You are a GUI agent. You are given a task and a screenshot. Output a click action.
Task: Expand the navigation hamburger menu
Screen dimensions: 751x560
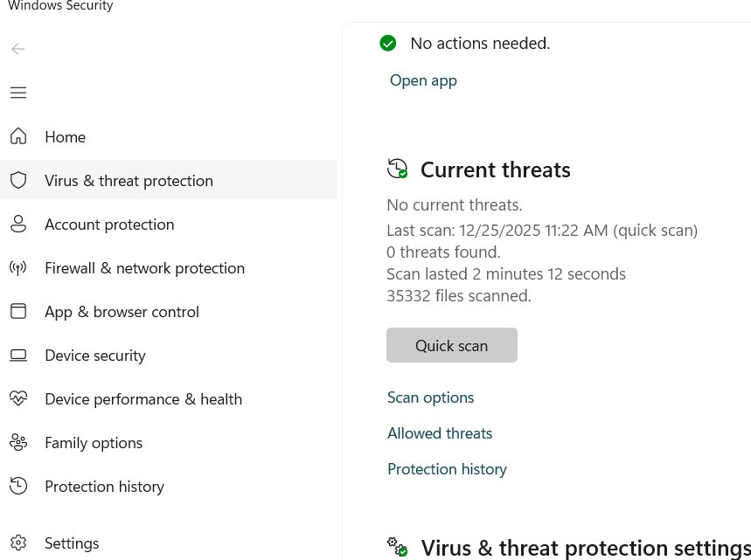[18, 93]
